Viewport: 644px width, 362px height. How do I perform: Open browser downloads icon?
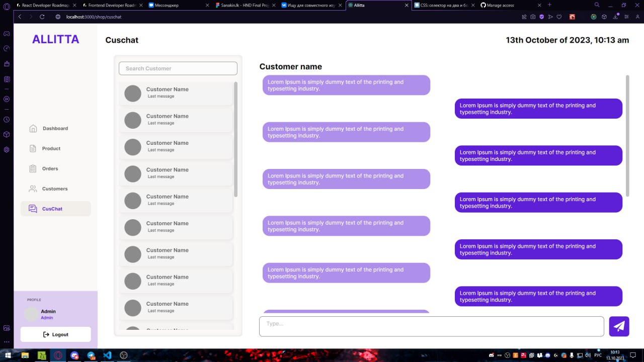tap(616, 17)
